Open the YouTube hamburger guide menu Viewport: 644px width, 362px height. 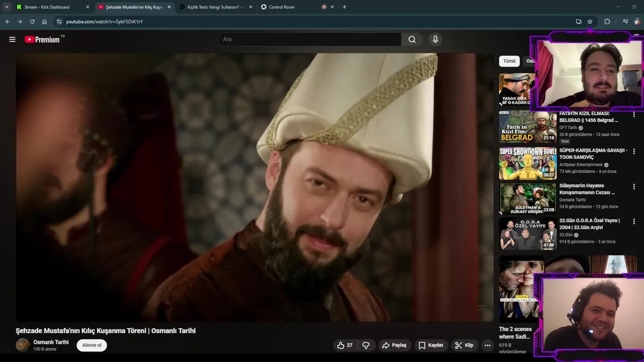12,39
